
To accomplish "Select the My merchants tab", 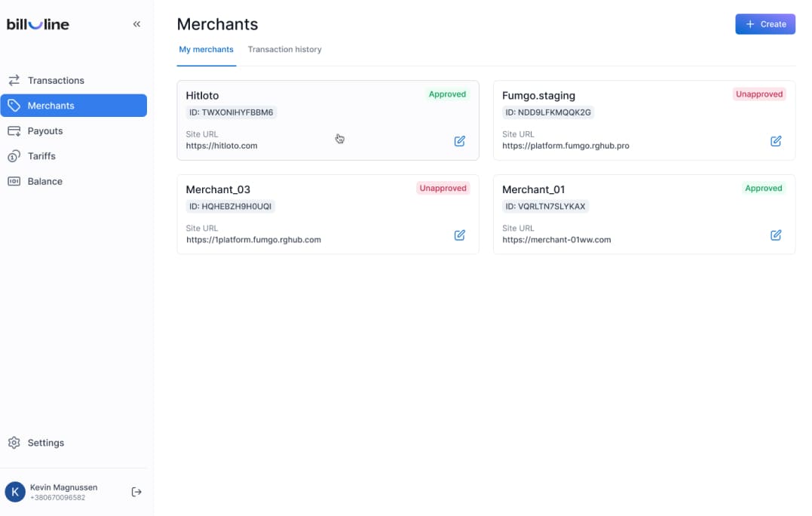I will point(206,50).
